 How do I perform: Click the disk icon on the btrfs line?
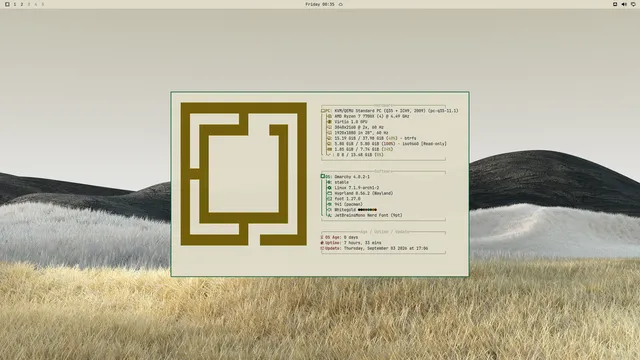[x=329, y=138]
